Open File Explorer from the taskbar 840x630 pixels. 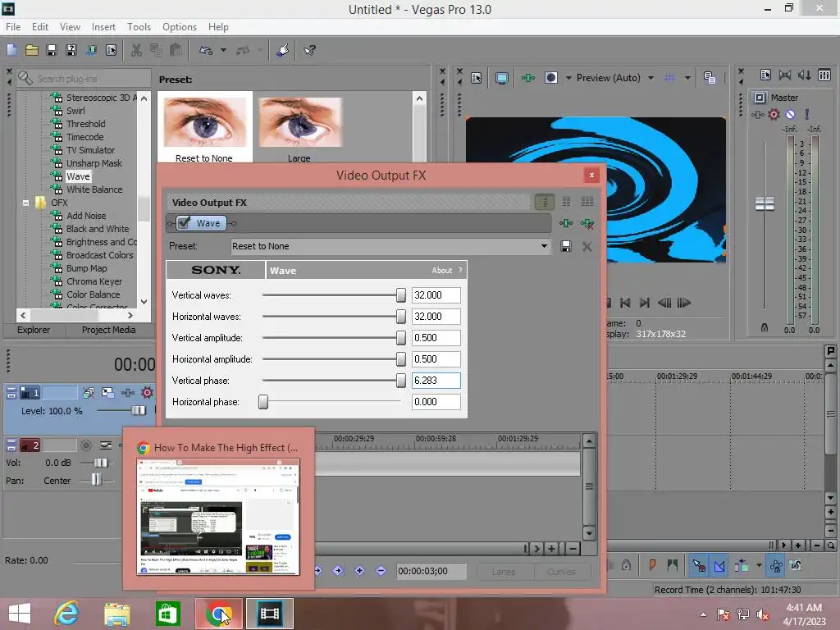[x=116, y=614]
